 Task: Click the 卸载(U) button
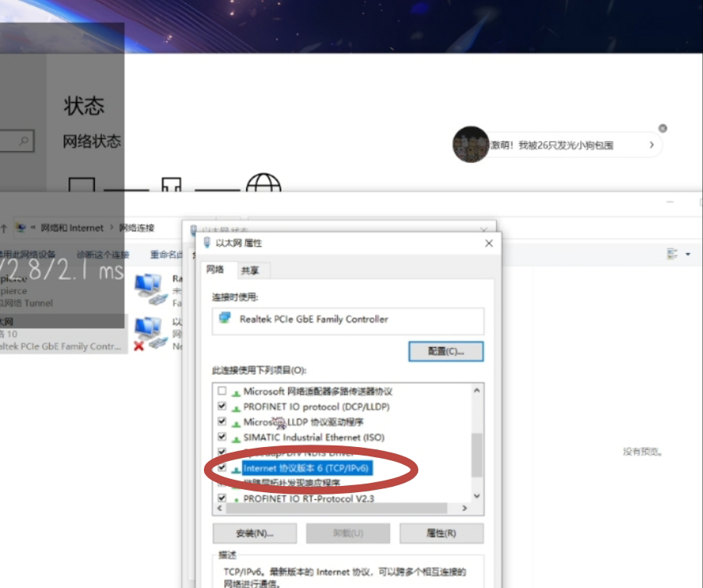[x=348, y=533]
